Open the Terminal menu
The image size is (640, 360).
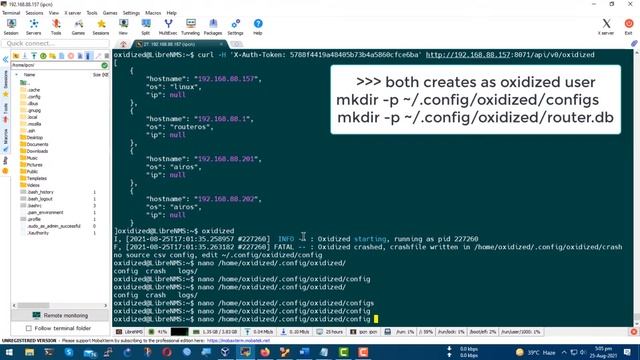click(x=11, y=13)
